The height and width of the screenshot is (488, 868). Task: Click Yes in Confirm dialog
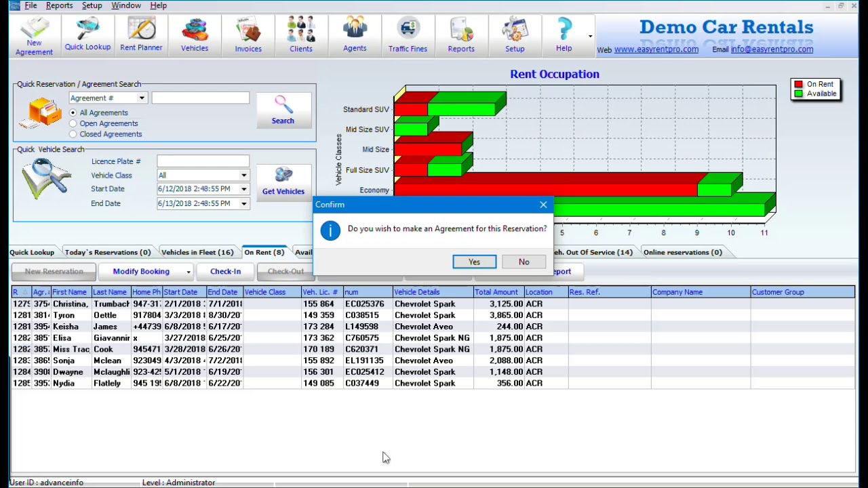(474, 262)
